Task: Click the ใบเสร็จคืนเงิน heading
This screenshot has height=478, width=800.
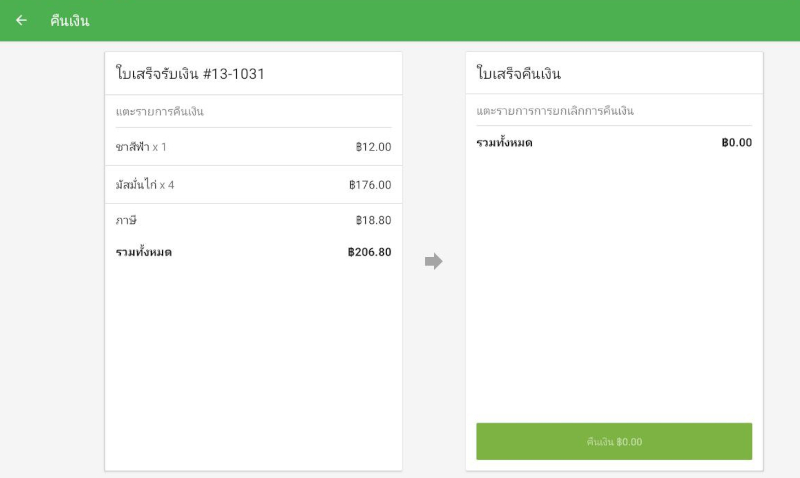Action: 519,74
